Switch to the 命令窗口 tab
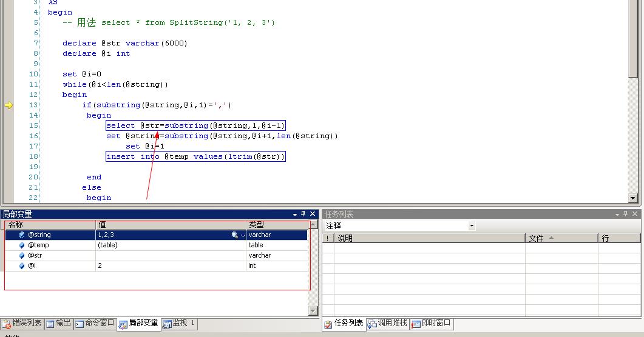 (95, 324)
